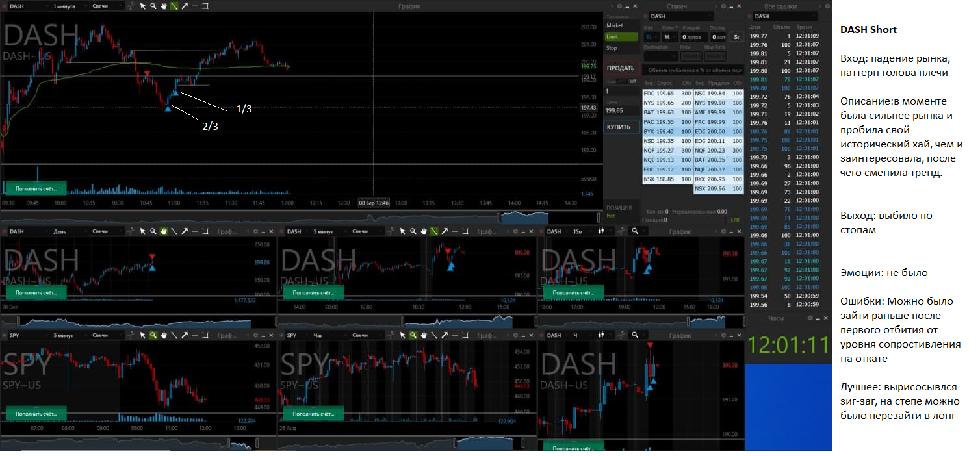Select the rectangle tool on the DASH День chart
Image resolution: width=980 pixels, height=456 pixels.
[x=205, y=231]
